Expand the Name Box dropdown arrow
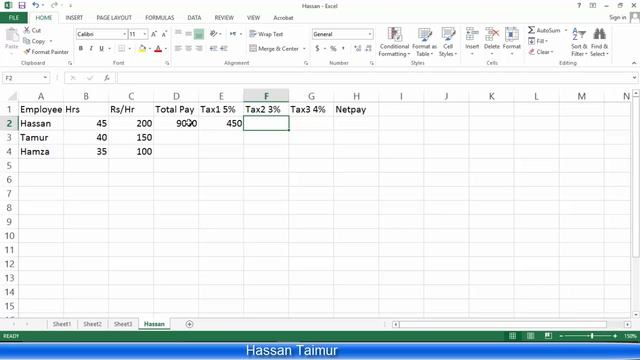The width and height of the screenshot is (640, 360). (45, 78)
